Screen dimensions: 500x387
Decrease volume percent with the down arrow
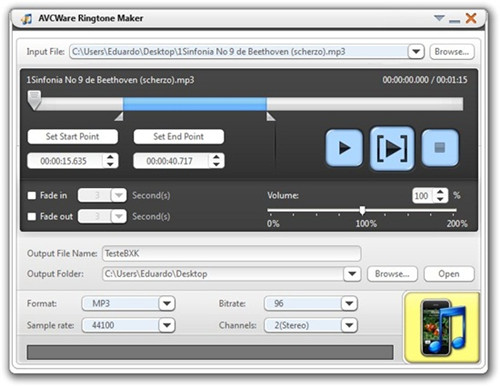pyautogui.click(x=440, y=199)
